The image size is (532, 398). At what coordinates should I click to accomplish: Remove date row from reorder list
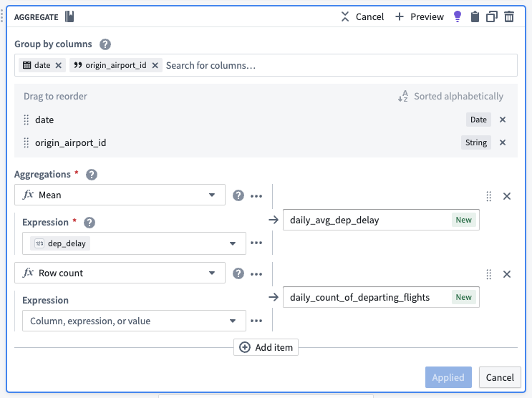(503, 120)
